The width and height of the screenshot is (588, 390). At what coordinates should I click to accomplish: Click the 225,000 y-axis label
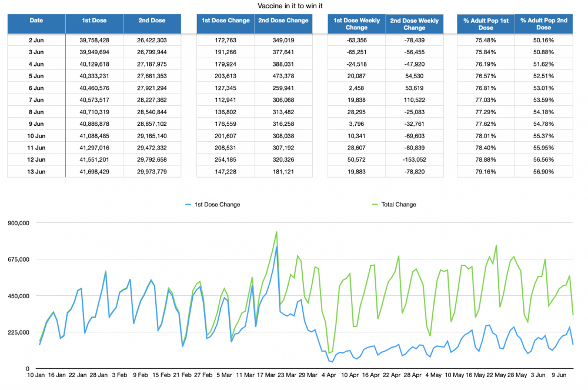tap(18, 332)
